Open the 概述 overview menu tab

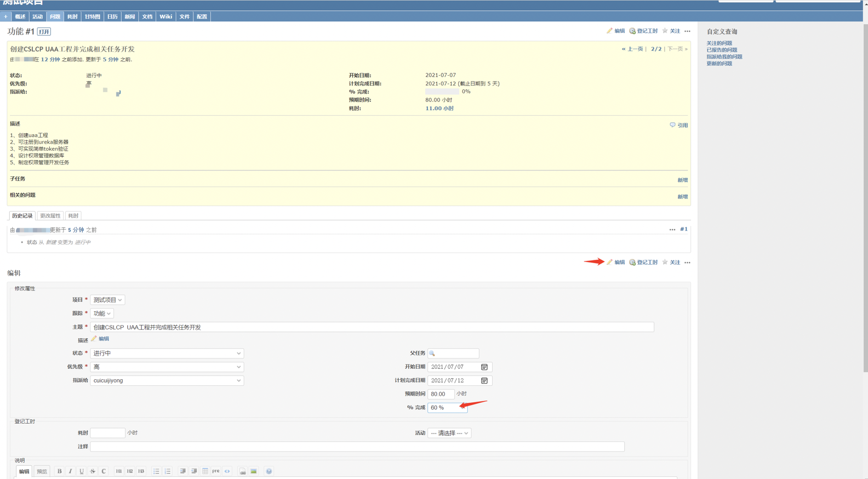20,16
